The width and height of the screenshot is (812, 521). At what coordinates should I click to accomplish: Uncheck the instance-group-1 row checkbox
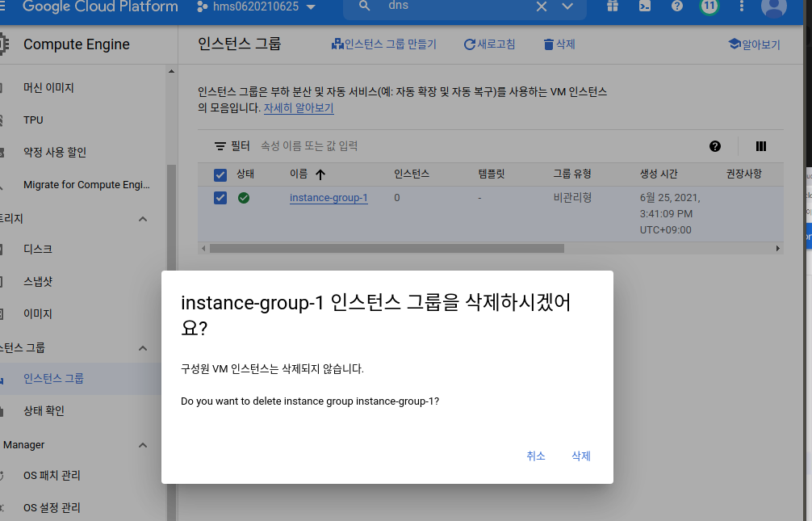click(x=220, y=198)
